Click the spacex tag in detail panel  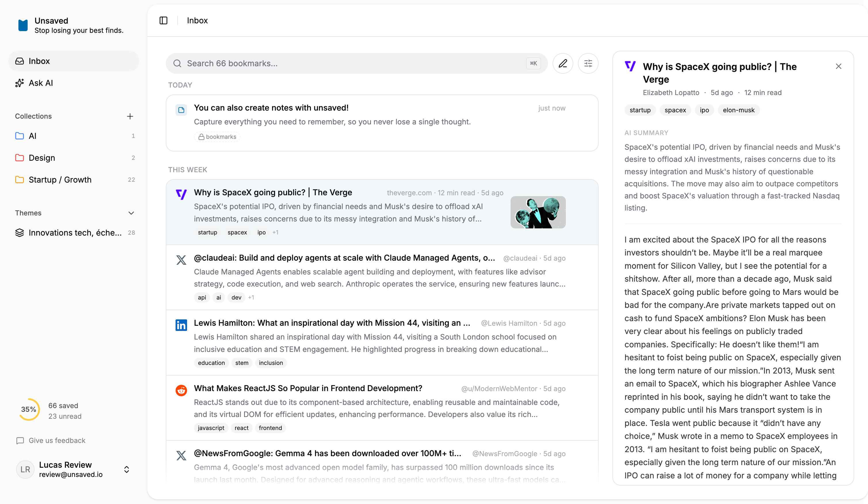point(675,110)
